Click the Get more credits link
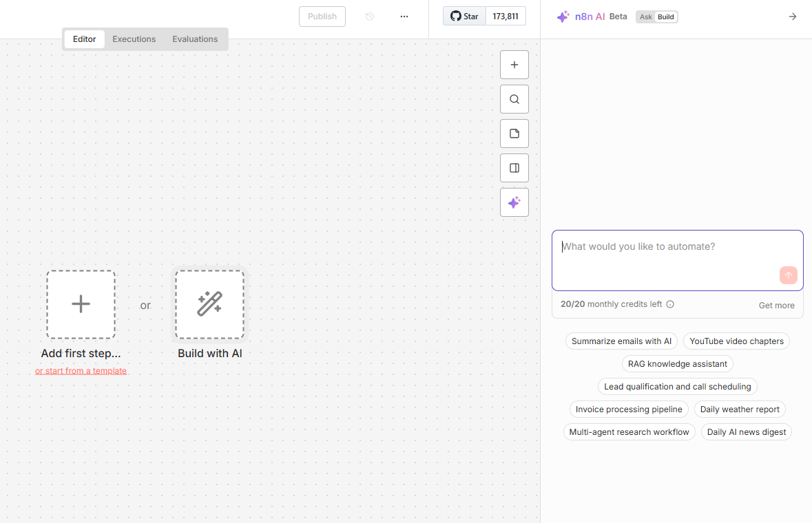Viewport: 812px width, 523px height. (776, 306)
